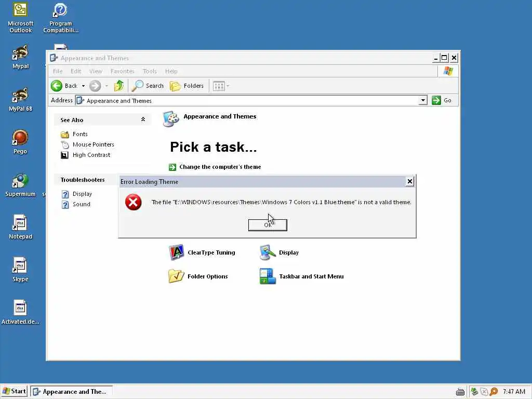This screenshot has height=399, width=532.
Task: Open the Favorites menu
Action: click(x=122, y=71)
